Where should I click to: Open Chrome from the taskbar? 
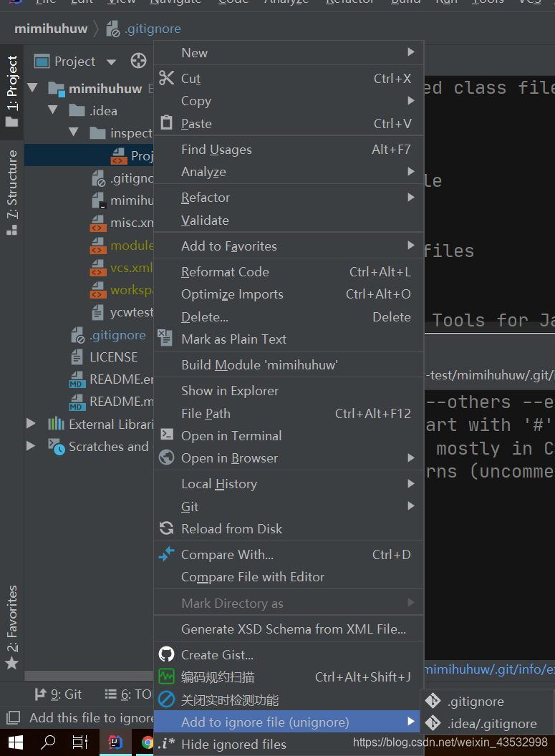pyautogui.click(x=147, y=742)
